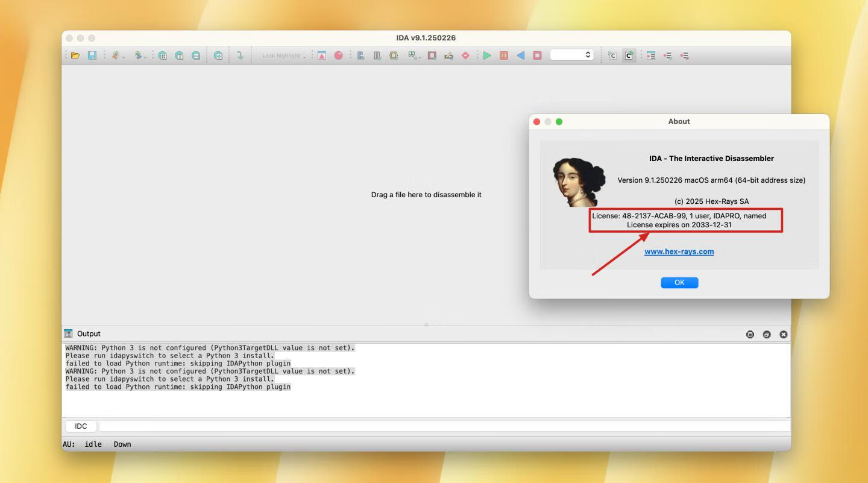
Task: Terminate process with the pink stop icon
Action: 537,55
